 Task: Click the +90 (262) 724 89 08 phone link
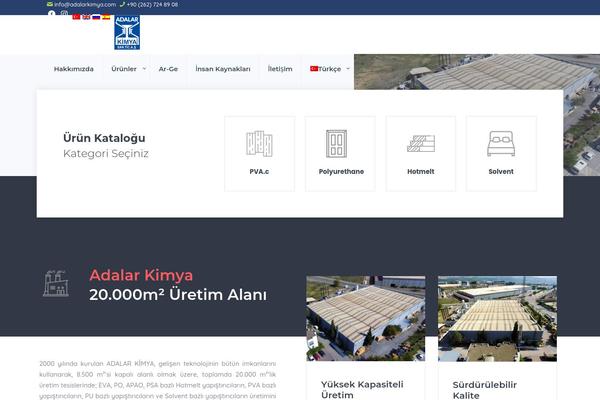click(152, 5)
